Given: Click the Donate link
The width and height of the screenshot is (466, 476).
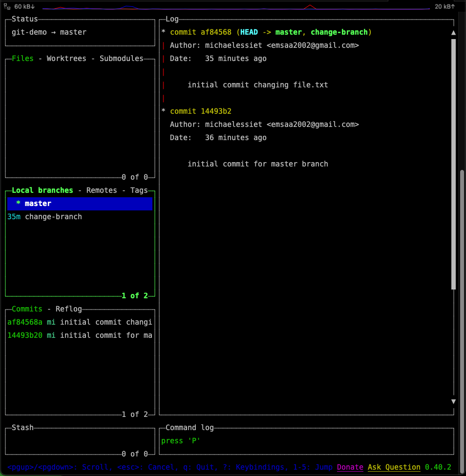Looking at the screenshot, I should tap(350, 467).
